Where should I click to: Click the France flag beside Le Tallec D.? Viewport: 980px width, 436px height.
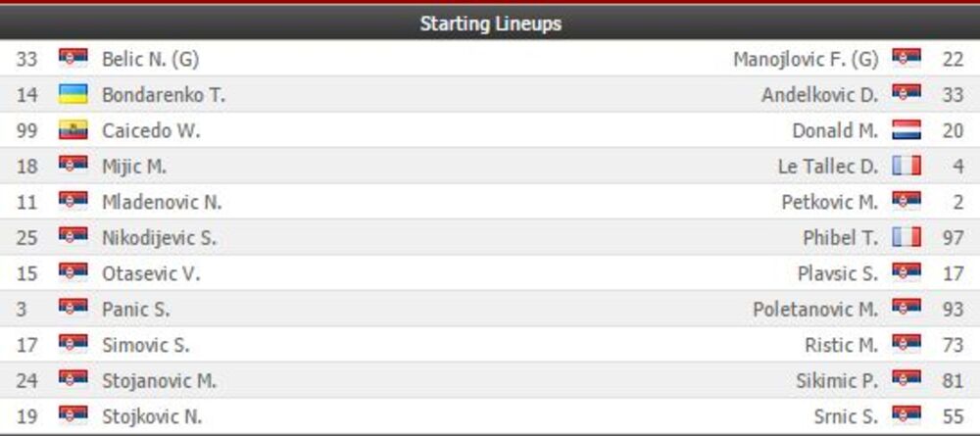[906, 167]
